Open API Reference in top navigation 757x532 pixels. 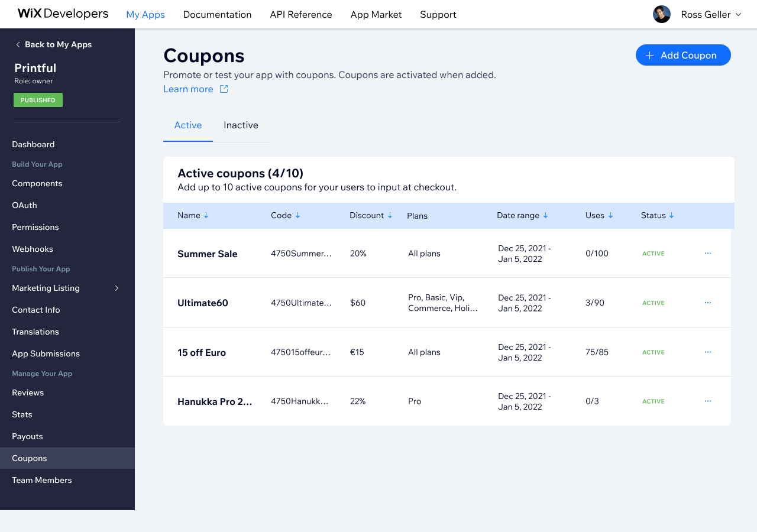click(301, 14)
